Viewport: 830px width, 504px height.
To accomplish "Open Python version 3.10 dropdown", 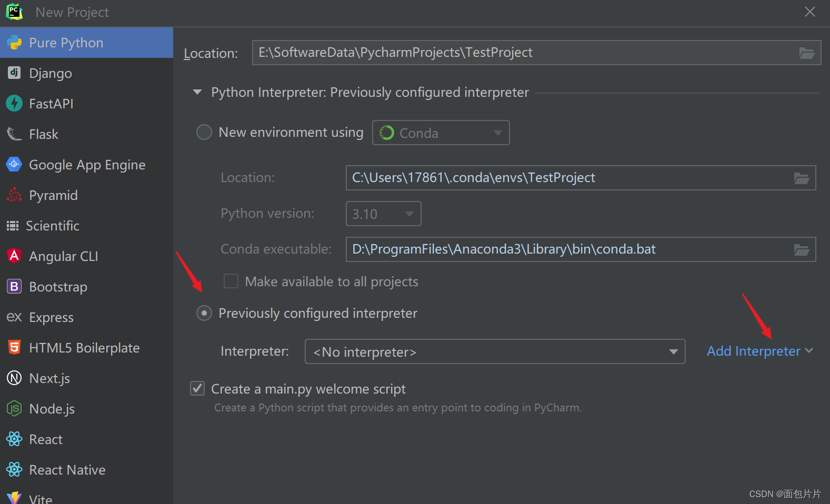I will 384,214.
